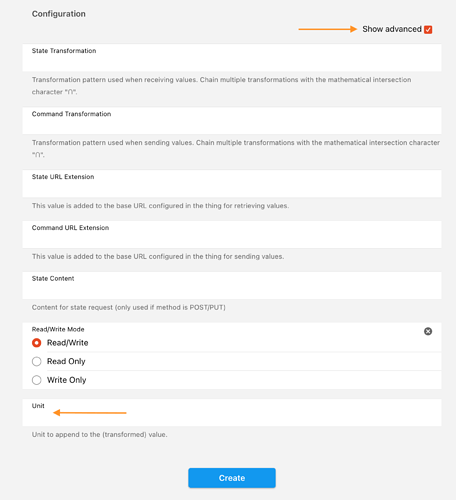The height and width of the screenshot is (500, 456).
Task: Focus the State Transformation input field
Action: click(232, 58)
